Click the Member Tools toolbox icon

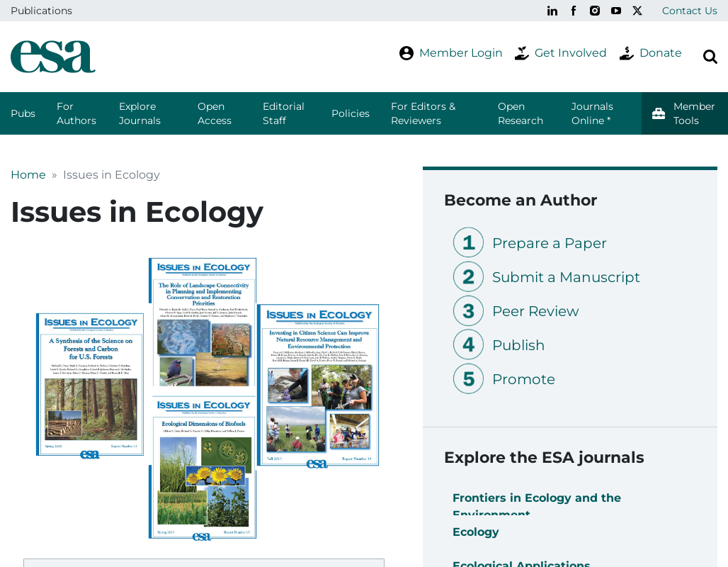(659, 113)
